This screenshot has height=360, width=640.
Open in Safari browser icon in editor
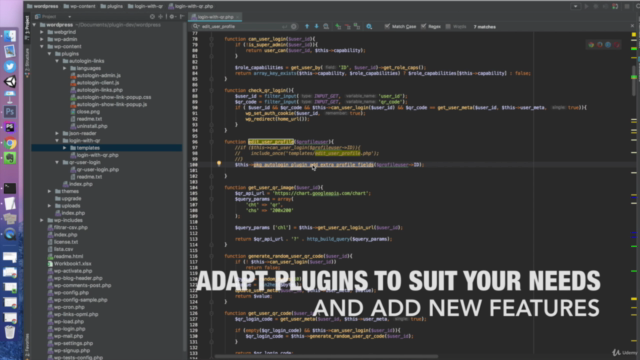pyautogui.click(x=608, y=45)
